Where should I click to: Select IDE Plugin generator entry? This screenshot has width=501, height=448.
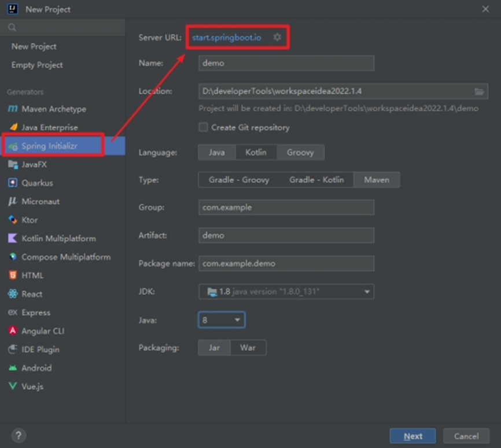(x=62, y=350)
